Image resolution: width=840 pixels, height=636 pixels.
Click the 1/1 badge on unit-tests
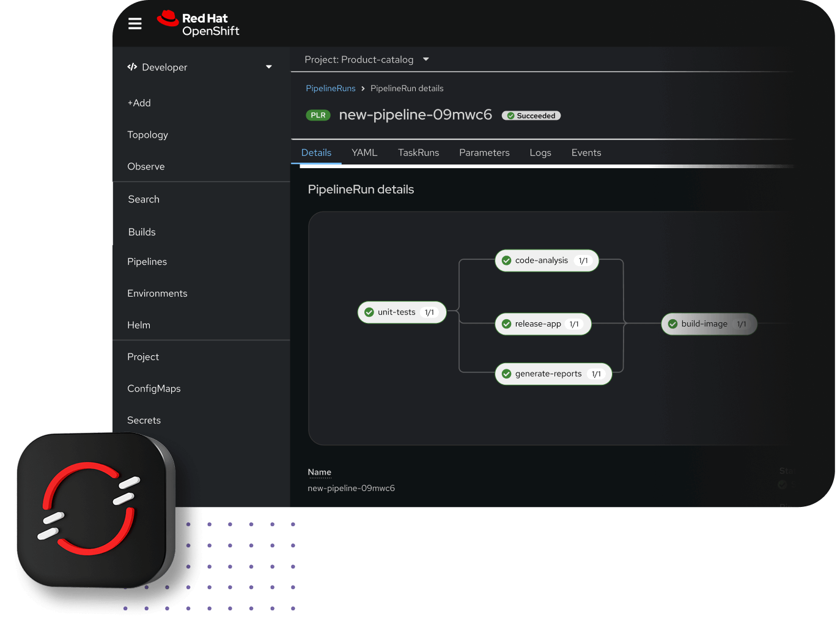(x=430, y=312)
